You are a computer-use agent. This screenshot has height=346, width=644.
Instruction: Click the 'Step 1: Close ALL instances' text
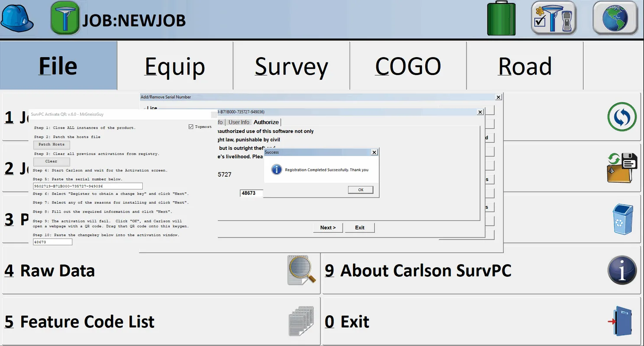click(x=84, y=128)
